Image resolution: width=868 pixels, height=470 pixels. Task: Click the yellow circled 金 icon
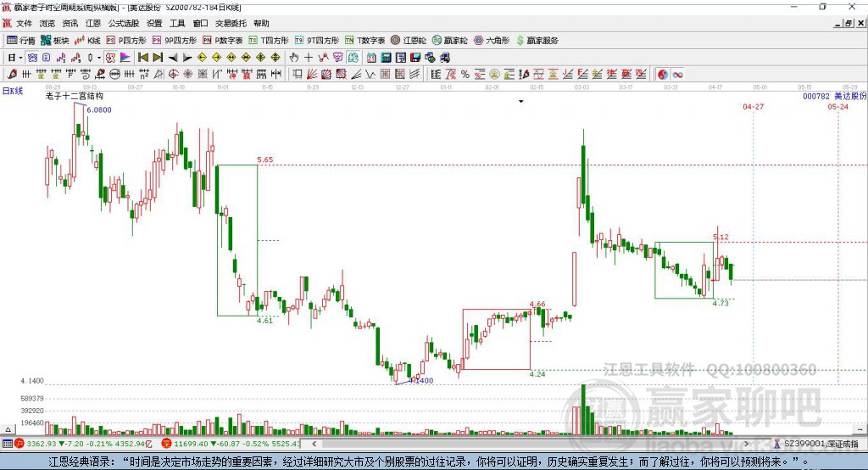click(494, 75)
